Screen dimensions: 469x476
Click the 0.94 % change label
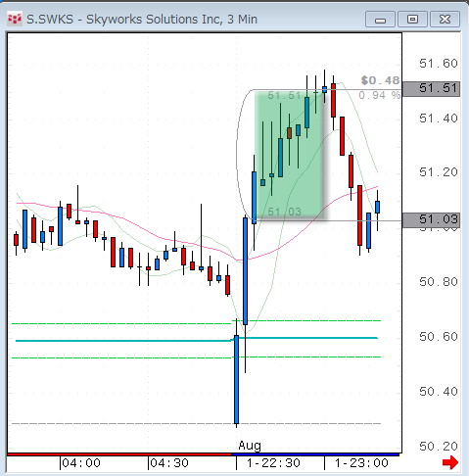(379, 95)
